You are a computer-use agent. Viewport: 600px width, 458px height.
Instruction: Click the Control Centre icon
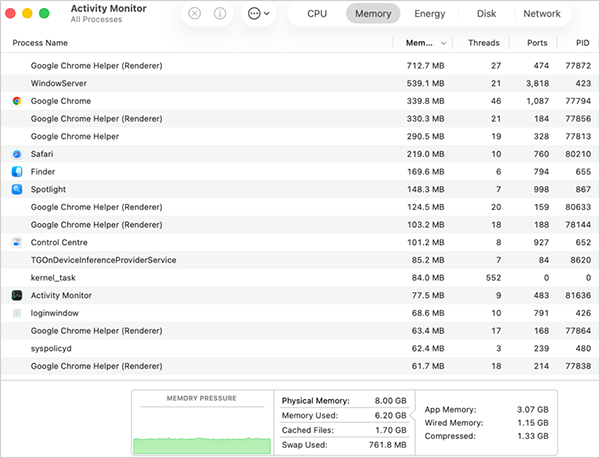[17, 242]
